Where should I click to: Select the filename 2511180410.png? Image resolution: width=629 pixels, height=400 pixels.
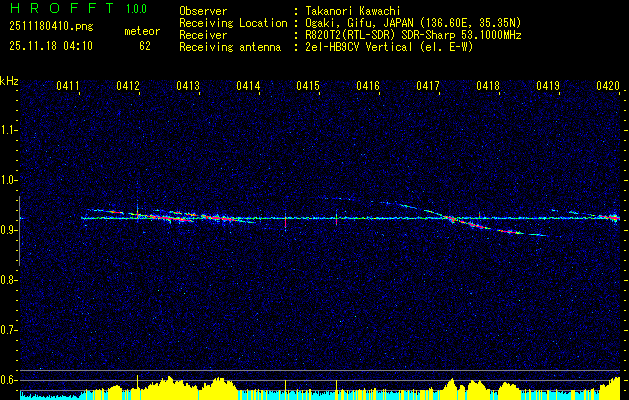[x=51, y=27]
